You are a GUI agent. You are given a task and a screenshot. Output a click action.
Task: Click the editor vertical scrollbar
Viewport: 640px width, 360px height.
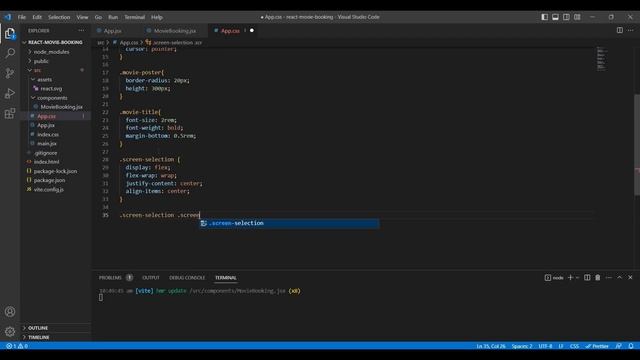pyautogui.click(x=637, y=145)
